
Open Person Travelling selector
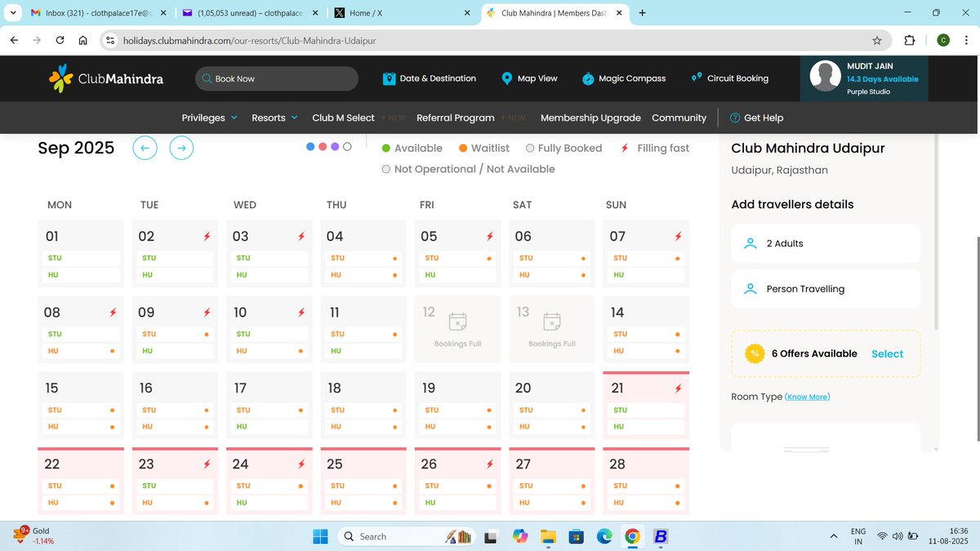826,289
